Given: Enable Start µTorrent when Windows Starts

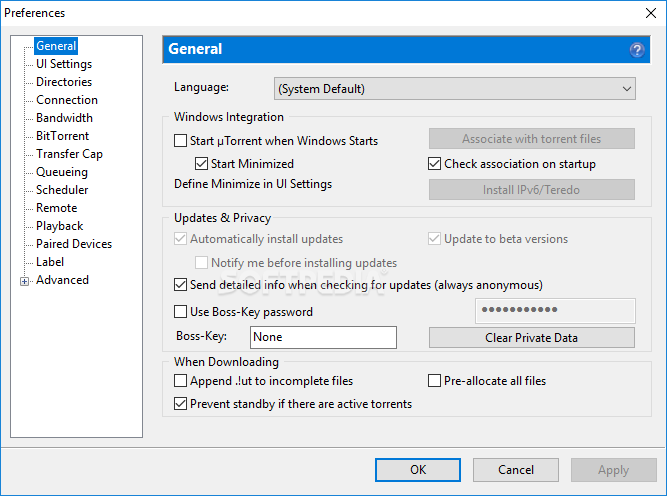Looking at the screenshot, I should (180, 141).
